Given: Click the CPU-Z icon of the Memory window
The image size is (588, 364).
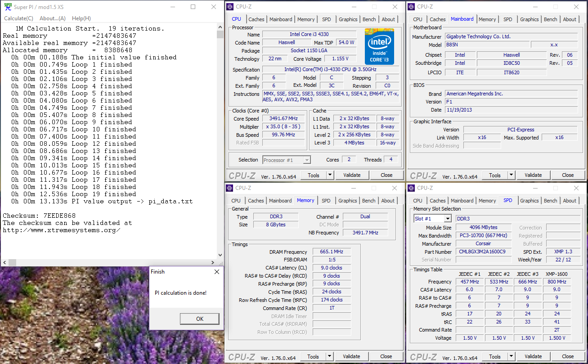Looking at the screenshot, I should pyautogui.click(x=230, y=188).
